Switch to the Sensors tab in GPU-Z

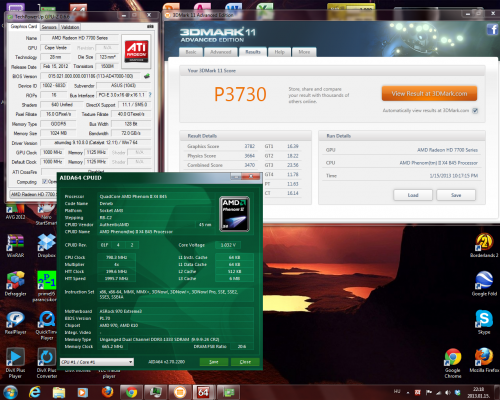click(49, 27)
